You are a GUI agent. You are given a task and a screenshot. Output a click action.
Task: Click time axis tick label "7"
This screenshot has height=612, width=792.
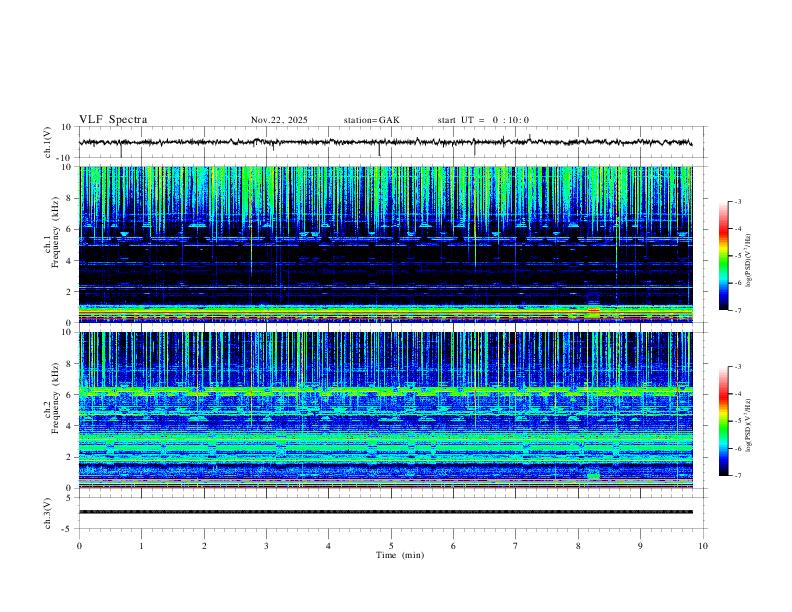point(516,546)
